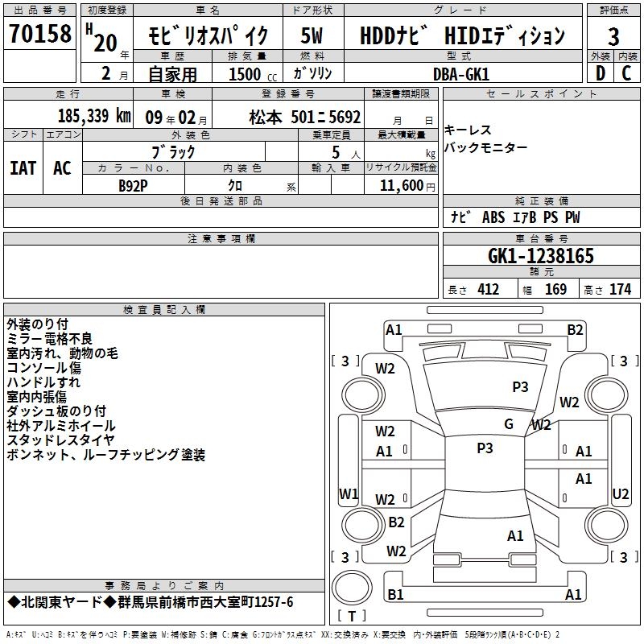Click the P3 marker on the roof
The height and width of the screenshot is (644, 644).
[x=485, y=448]
